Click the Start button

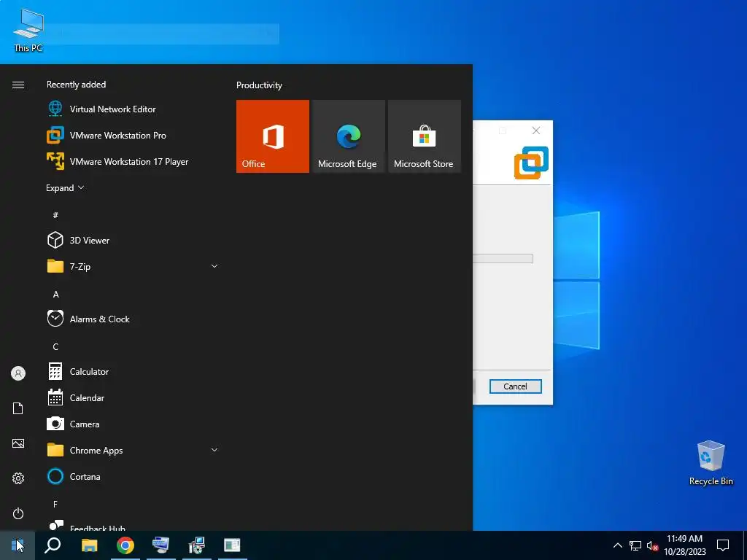pyautogui.click(x=18, y=545)
